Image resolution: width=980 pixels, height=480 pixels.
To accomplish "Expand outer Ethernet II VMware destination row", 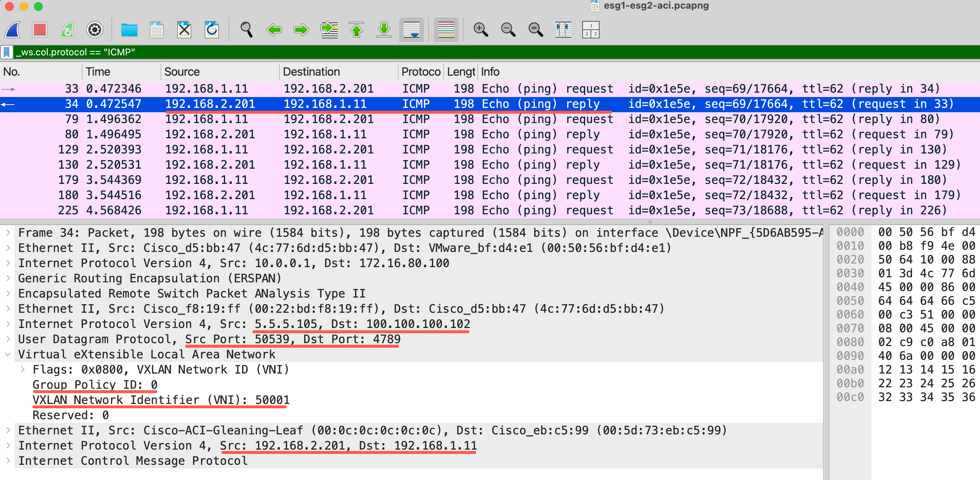I will click(8, 248).
